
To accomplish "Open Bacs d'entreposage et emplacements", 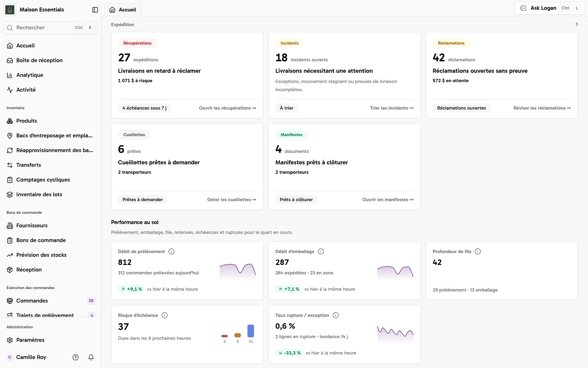I will pyautogui.click(x=50, y=136).
